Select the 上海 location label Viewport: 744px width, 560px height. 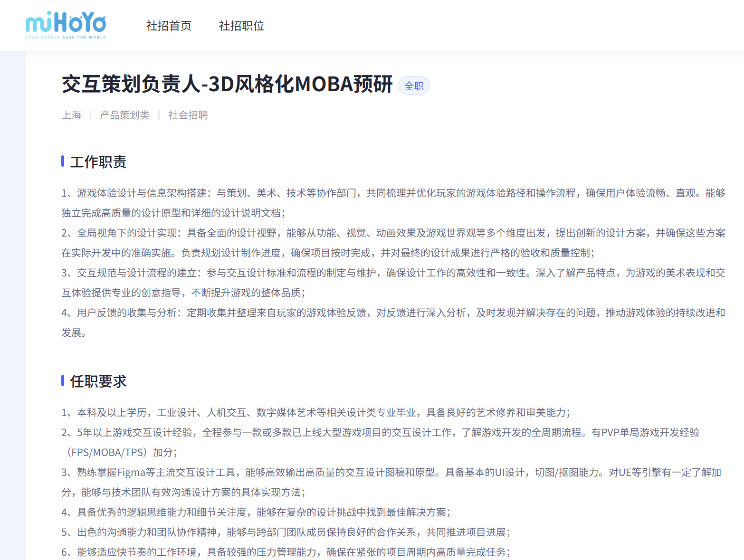coord(71,115)
